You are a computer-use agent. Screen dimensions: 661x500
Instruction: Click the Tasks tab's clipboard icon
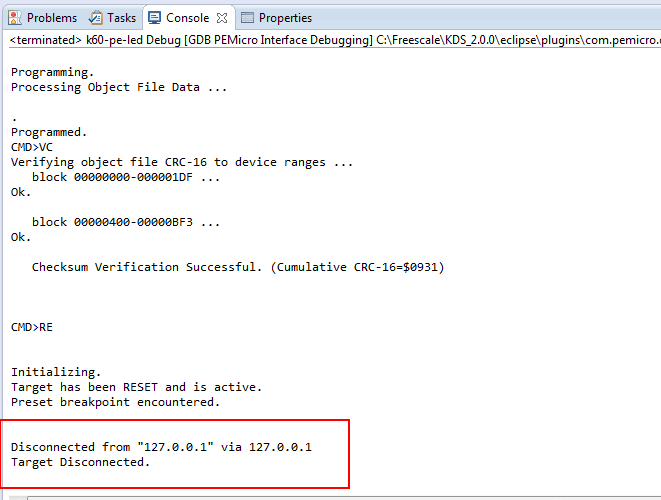(95, 18)
